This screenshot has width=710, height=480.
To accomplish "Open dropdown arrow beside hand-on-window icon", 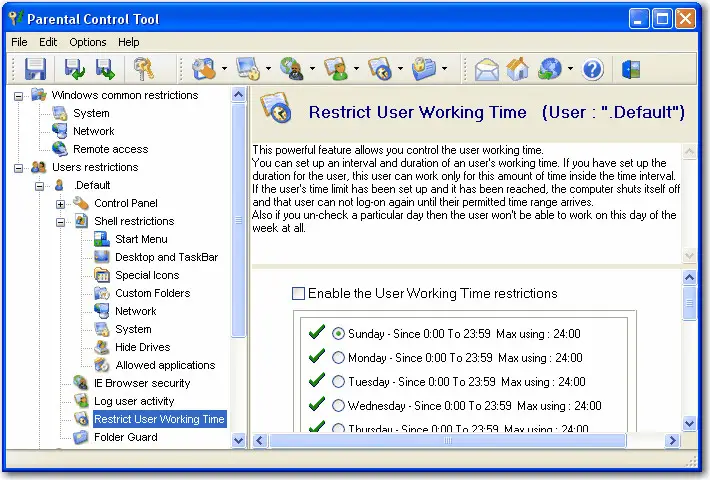I will 224,69.
